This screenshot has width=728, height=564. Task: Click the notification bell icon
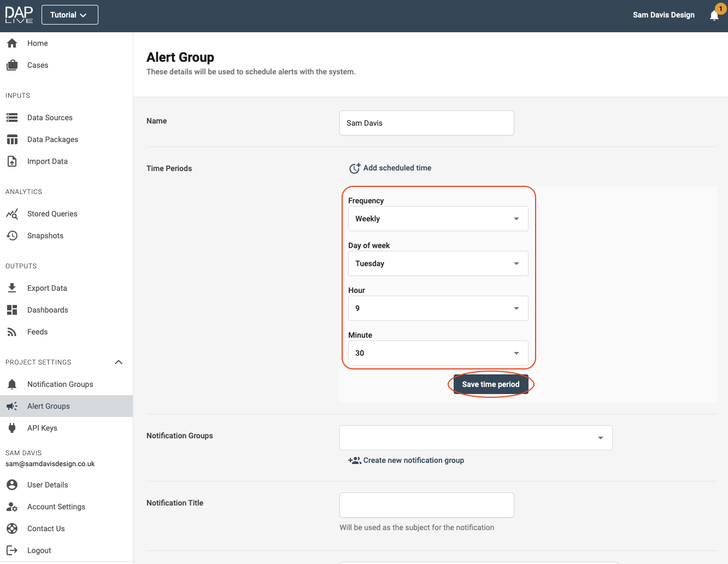click(714, 15)
